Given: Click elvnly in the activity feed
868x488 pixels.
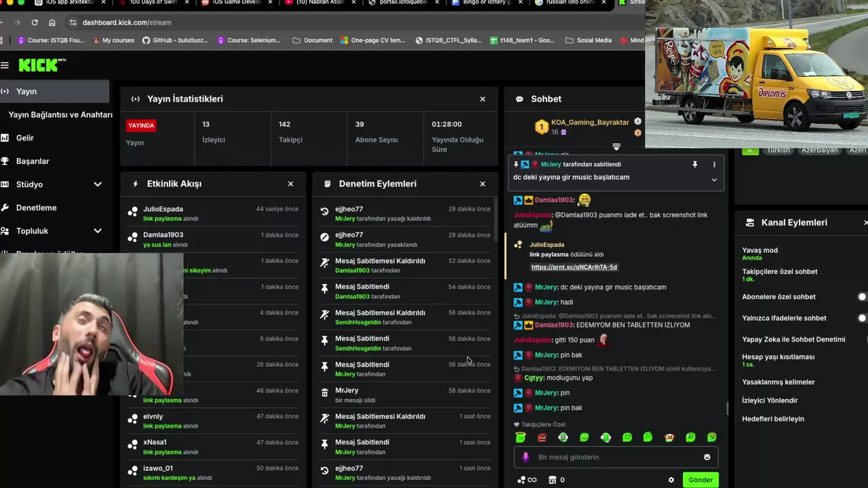Looking at the screenshot, I should 153,416.
